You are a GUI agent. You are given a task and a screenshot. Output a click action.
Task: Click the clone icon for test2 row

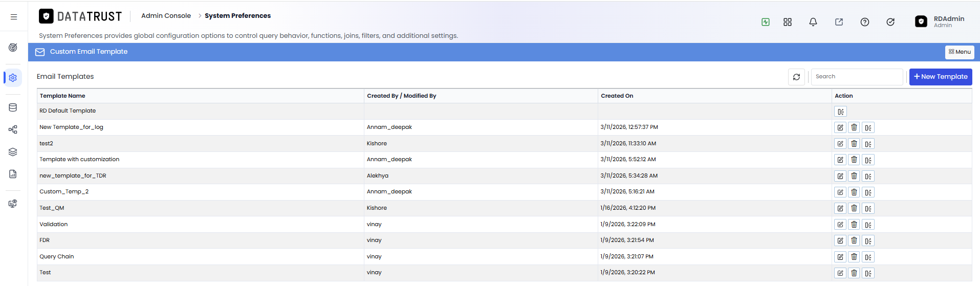(868, 144)
